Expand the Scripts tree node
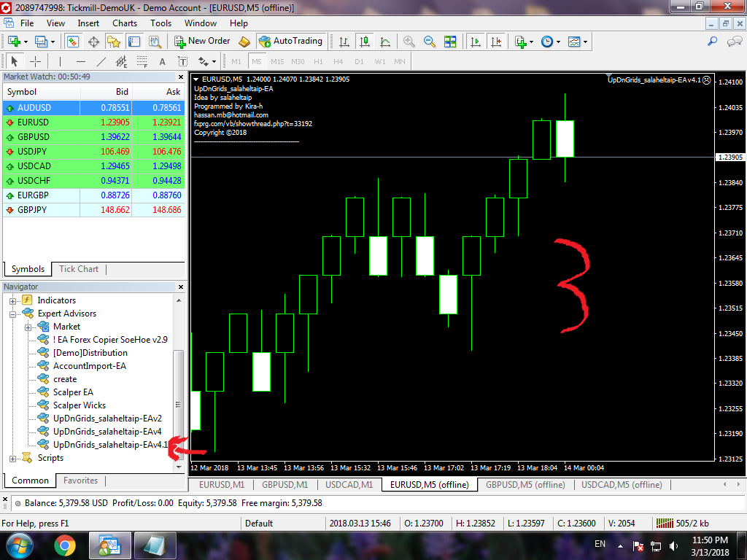Image resolution: width=747 pixels, height=560 pixels. point(13,459)
